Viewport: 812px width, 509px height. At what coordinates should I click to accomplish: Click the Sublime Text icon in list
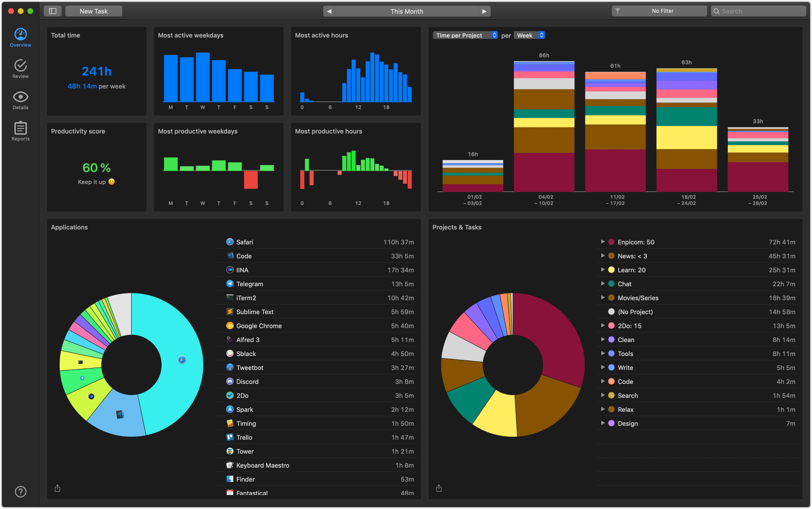230,312
